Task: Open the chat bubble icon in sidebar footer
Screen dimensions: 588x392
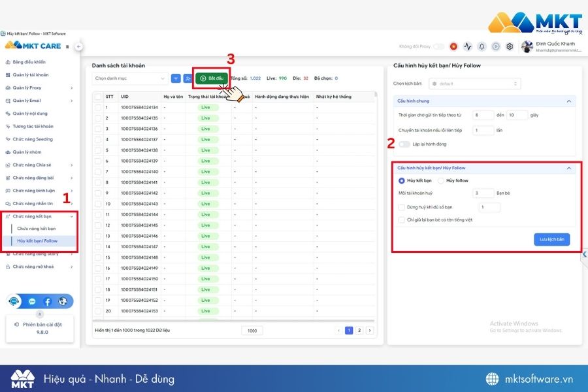Action: 32,301
